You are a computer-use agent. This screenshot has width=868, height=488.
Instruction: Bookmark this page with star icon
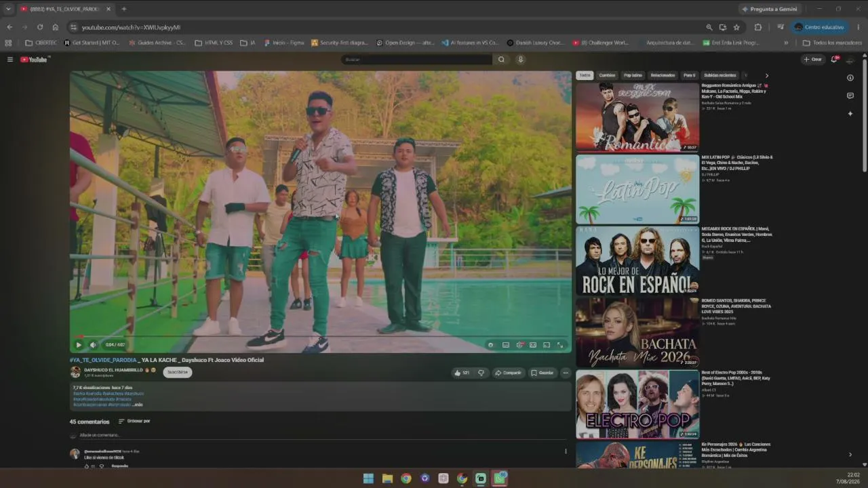[x=736, y=27]
